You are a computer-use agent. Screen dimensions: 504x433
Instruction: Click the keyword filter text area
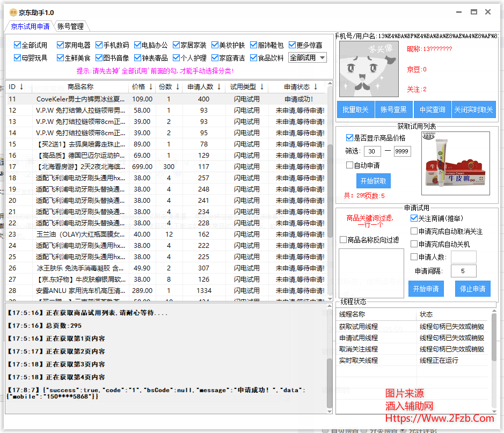[371, 273]
